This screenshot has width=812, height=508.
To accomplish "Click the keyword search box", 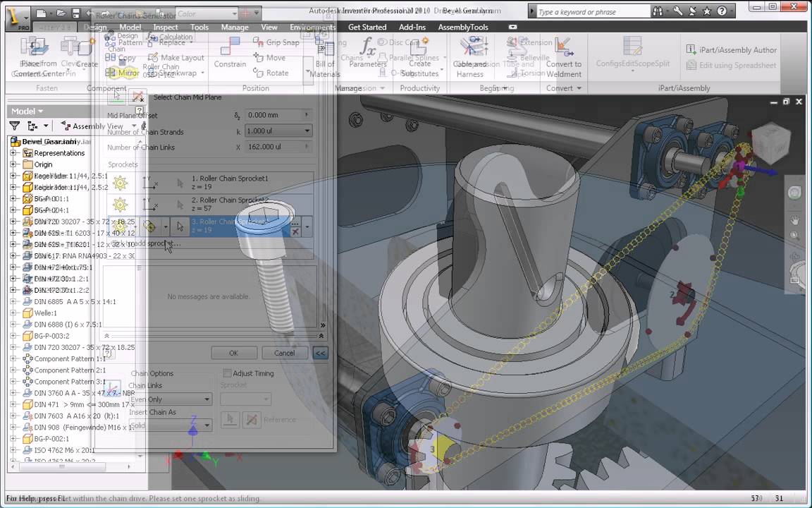I will pyautogui.click(x=591, y=11).
